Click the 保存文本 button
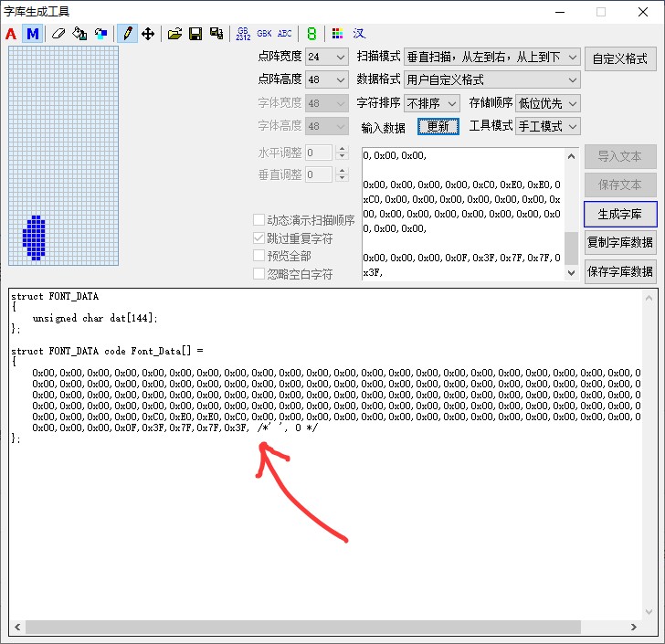 click(x=620, y=185)
